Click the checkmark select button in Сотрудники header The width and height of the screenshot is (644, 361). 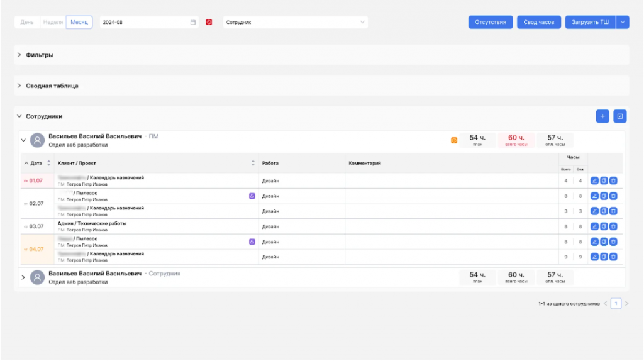(620, 116)
